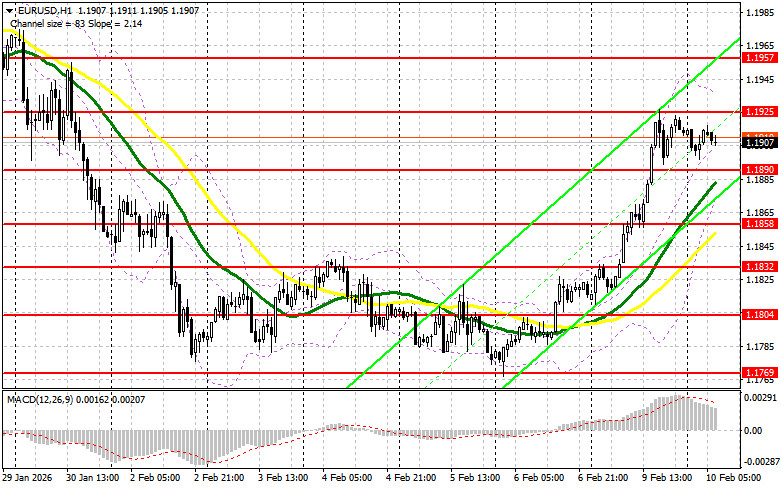Click the 10 Feb 05:00 time label
This screenshot has width=781, height=489.
click(734, 478)
